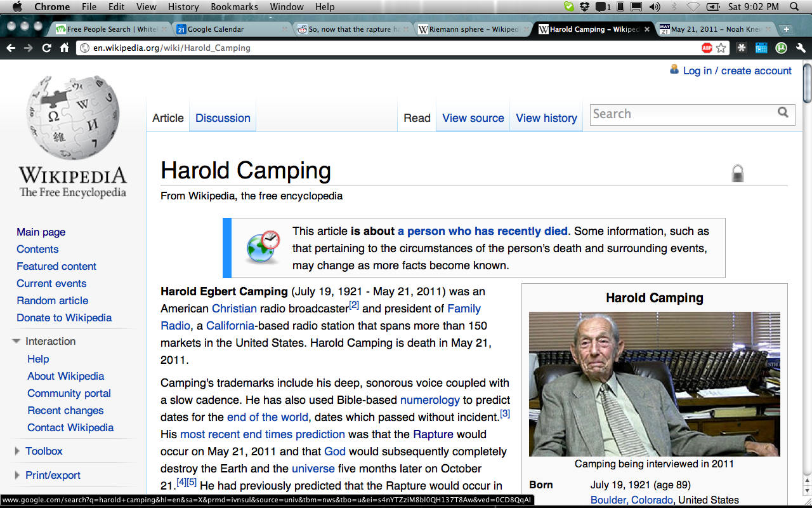This screenshot has width=812, height=508.
Task: Follow the numerology link
Action: tap(429, 400)
